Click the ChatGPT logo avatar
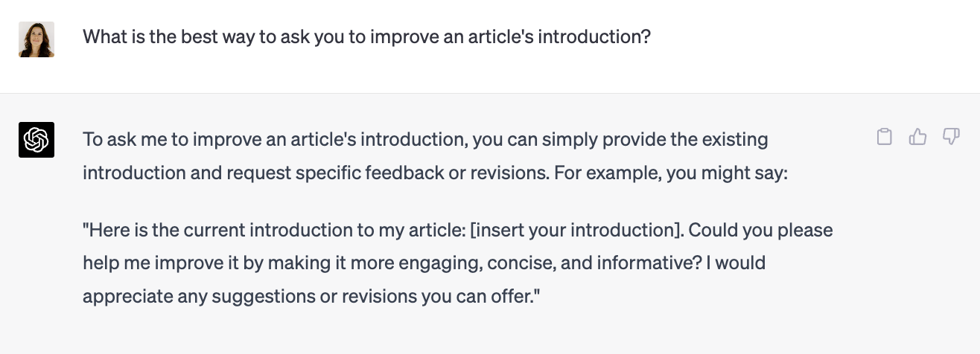The image size is (980, 354). click(36, 140)
